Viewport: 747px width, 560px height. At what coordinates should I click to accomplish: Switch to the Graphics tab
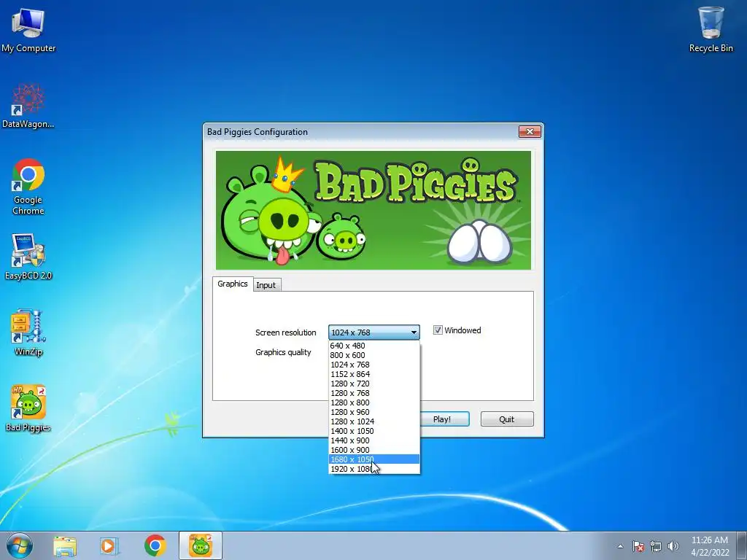233,284
